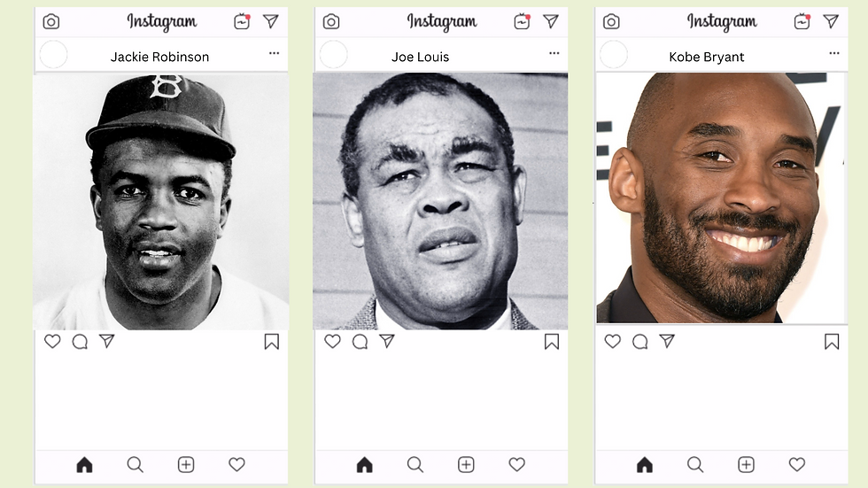The height and width of the screenshot is (488, 868).
Task: Like the first post with heart icon
Action: tap(52, 341)
